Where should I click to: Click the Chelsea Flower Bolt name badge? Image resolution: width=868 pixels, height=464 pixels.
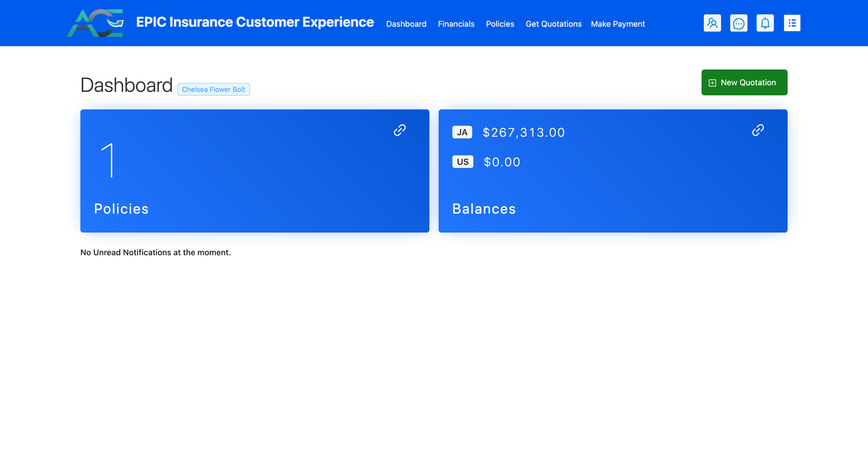[x=213, y=89]
